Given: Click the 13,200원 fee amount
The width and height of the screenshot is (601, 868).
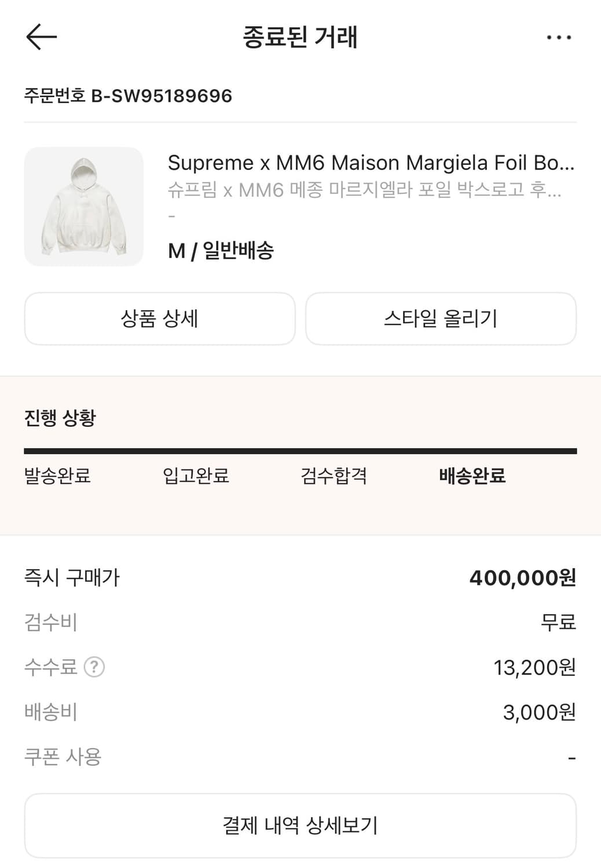Looking at the screenshot, I should point(534,667).
